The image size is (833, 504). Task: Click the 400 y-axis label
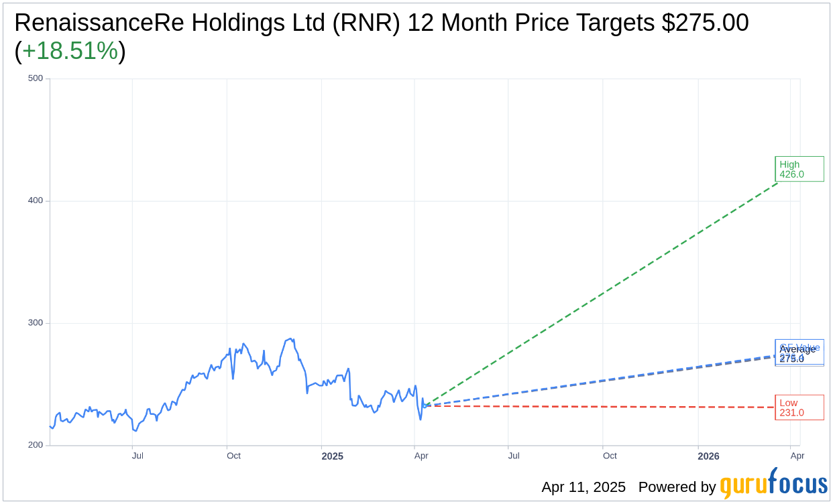point(36,200)
